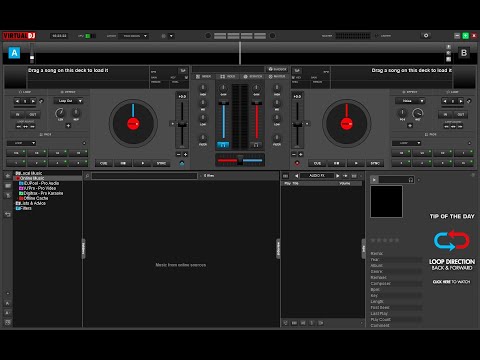Open Lists & Advice in folder tree
The image size is (480, 360).
pos(33,203)
